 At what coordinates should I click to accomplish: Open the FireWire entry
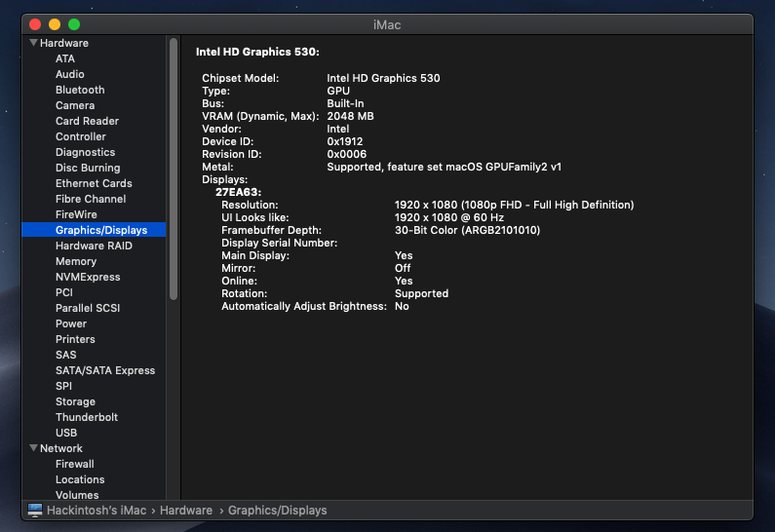[x=76, y=214]
